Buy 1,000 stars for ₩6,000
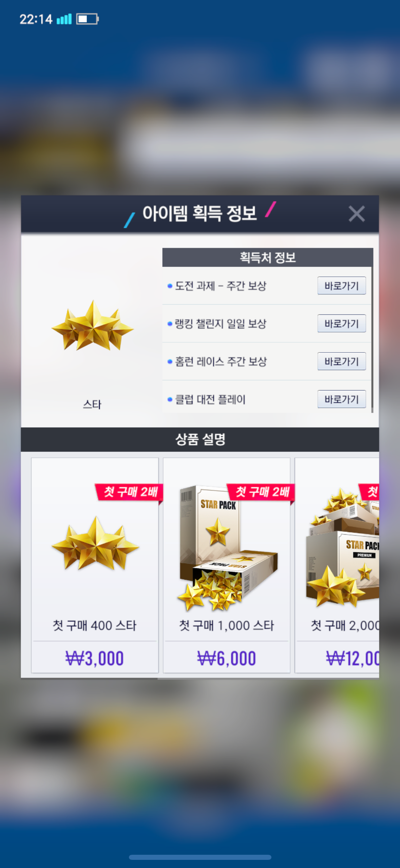This screenshot has width=400, height=868. [x=227, y=658]
